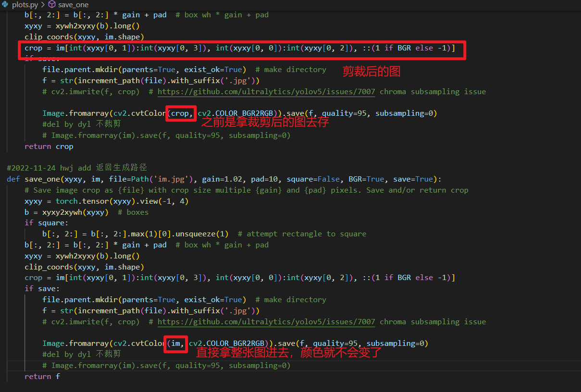Open the upper yolov5 issues/7007 GitHub link
This screenshot has height=392, width=581.
(x=266, y=91)
